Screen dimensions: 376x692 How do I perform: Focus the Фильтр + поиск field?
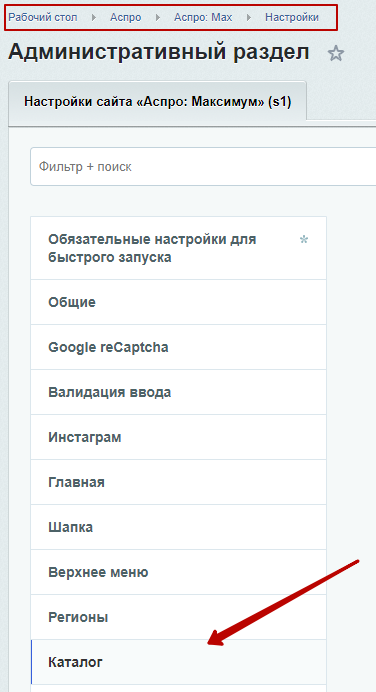(x=203, y=167)
